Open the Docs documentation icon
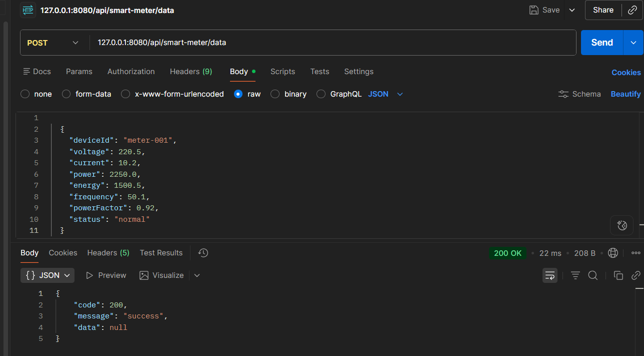Image resolution: width=644 pixels, height=356 pixels. (27, 72)
